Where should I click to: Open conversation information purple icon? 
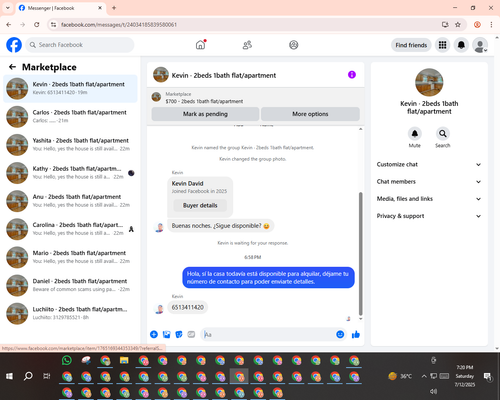[352, 75]
